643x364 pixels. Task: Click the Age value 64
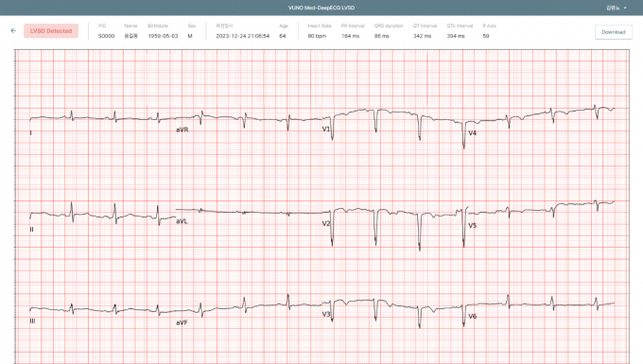click(282, 36)
